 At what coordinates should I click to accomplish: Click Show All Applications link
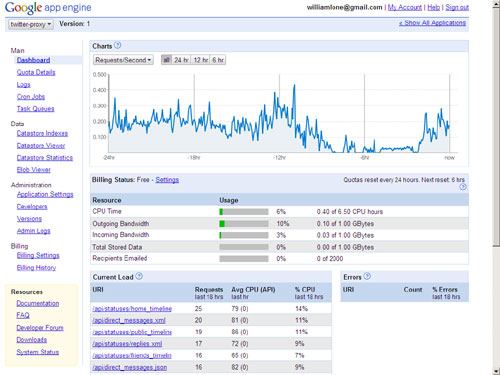coord(432,23)
